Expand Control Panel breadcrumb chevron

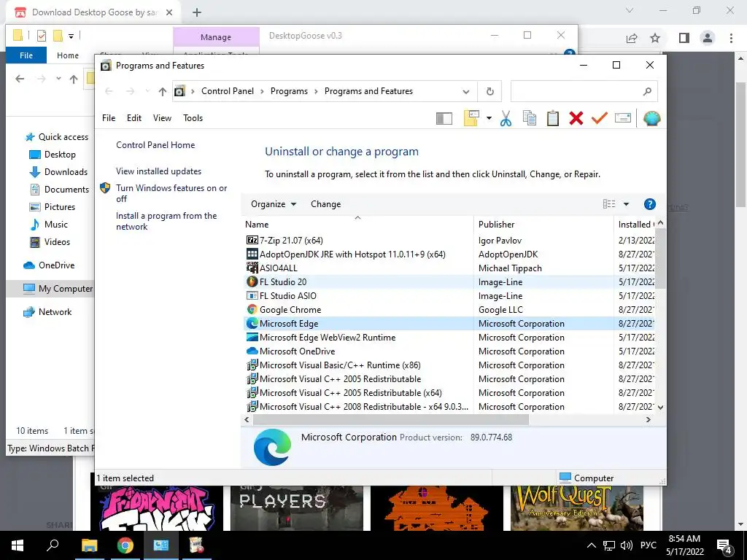click(x=262, y=91)
